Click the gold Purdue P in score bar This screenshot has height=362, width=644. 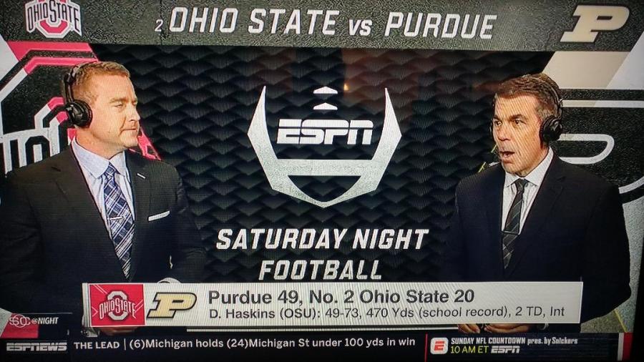[172, 305]
